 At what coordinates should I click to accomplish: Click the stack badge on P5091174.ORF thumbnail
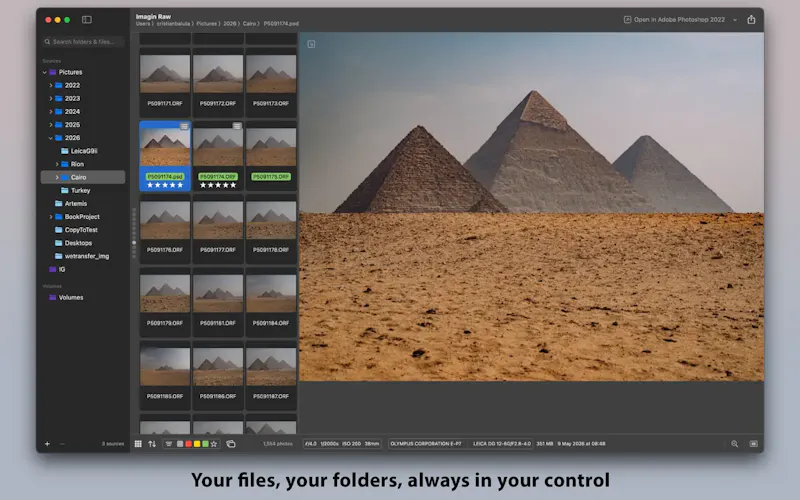coord(237,126)
